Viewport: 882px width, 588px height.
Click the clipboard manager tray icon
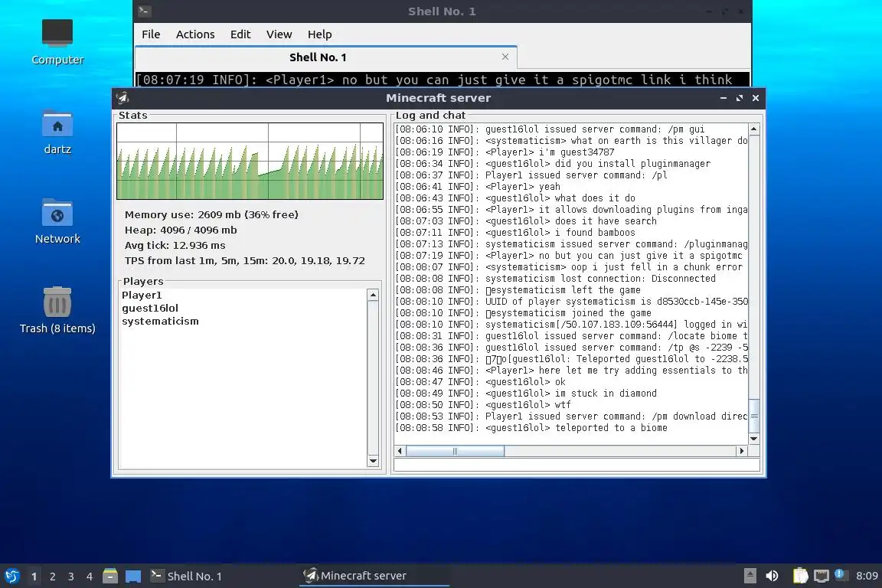pos(800,576)
